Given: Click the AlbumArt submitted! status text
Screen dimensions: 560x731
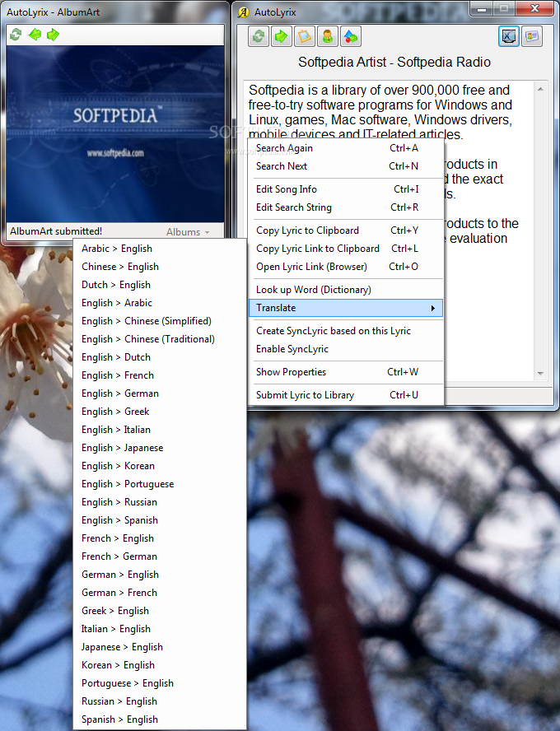Looking at the screenshot, I should tap(56, 231).
